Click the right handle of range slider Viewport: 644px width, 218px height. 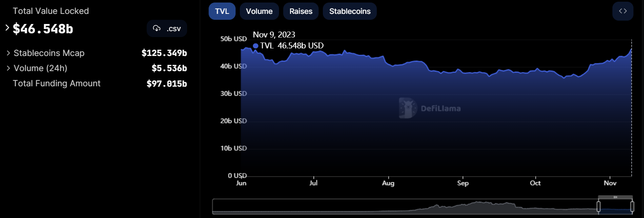632,206
